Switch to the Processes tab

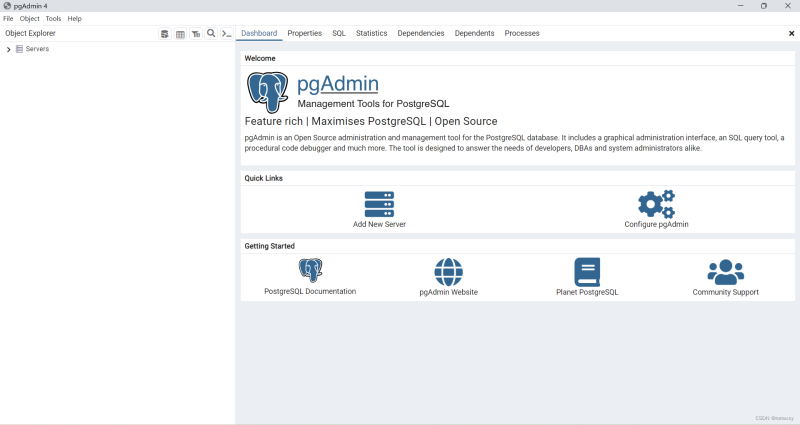pos(522,33)
